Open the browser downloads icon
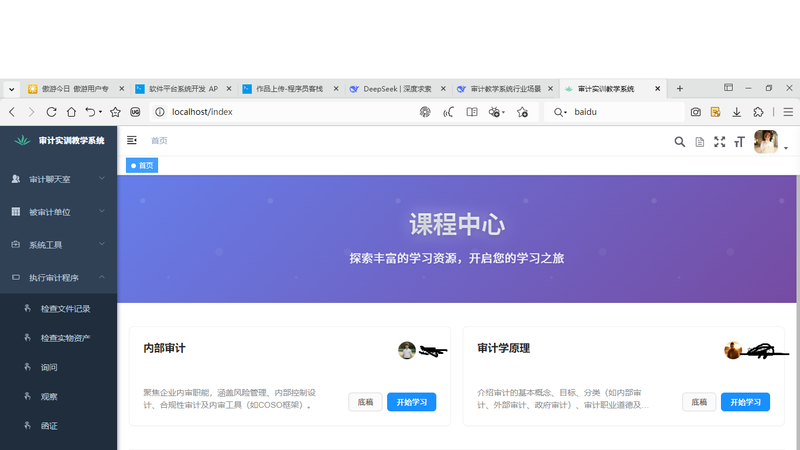The height and width of the screenshot is (450, 800). point(737,112)
